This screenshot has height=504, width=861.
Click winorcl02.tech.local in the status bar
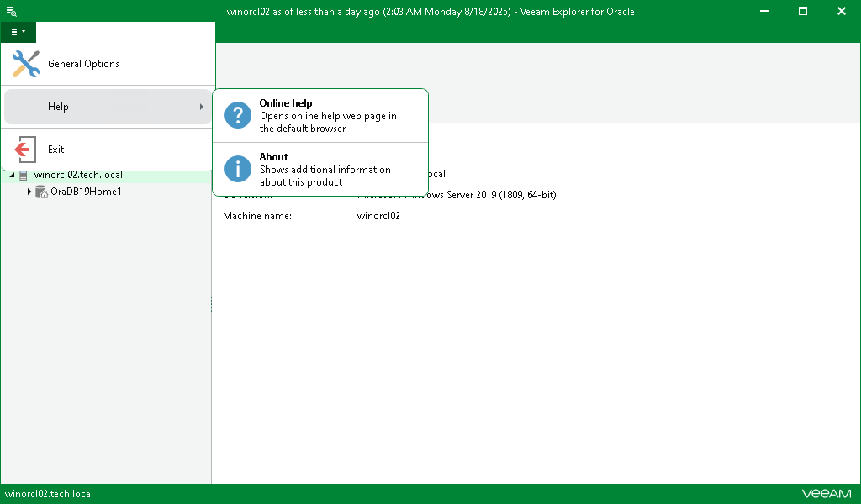49,494
